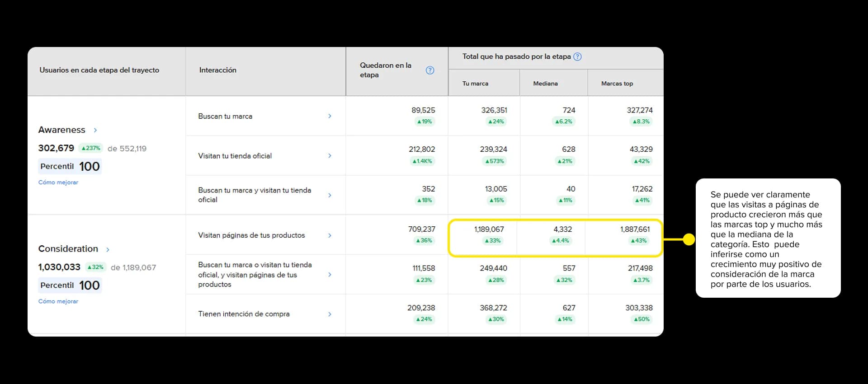The image size is (868, 384).
Task: Click the Buscan tu marca interaction label
Action: [225, 116]
